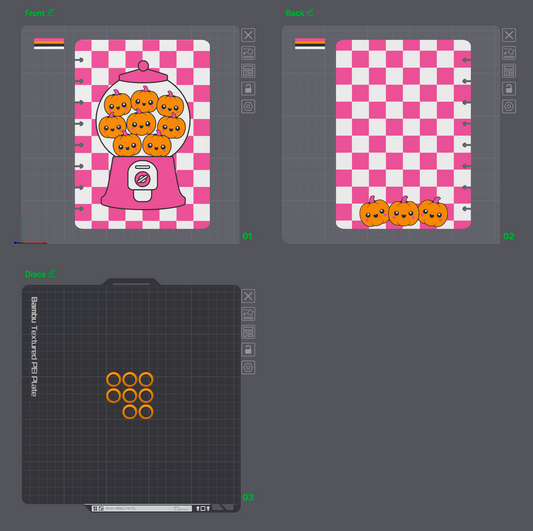
Task: Select the Front plate name label
Action: (35, 13)
